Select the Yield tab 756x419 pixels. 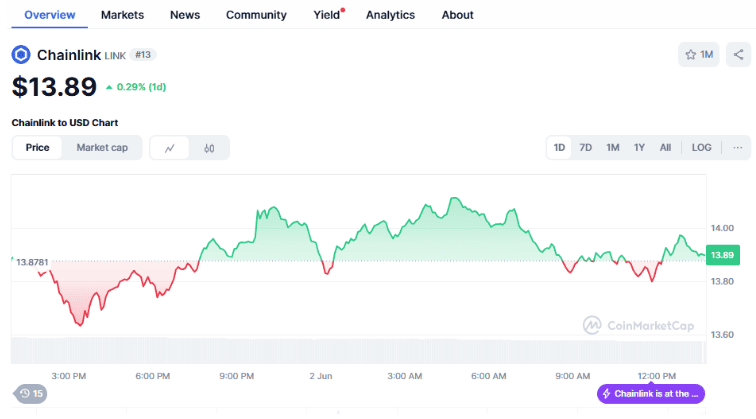point(327,15)
